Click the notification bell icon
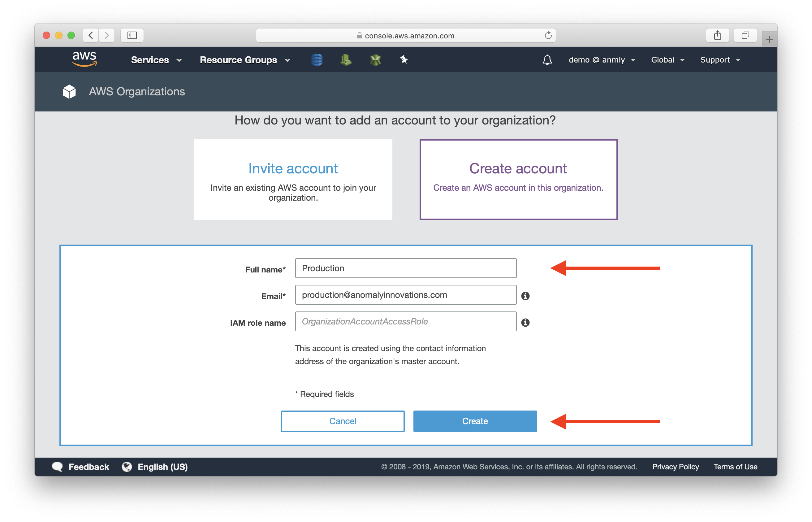The image size is (812, 522). (546, 59)
